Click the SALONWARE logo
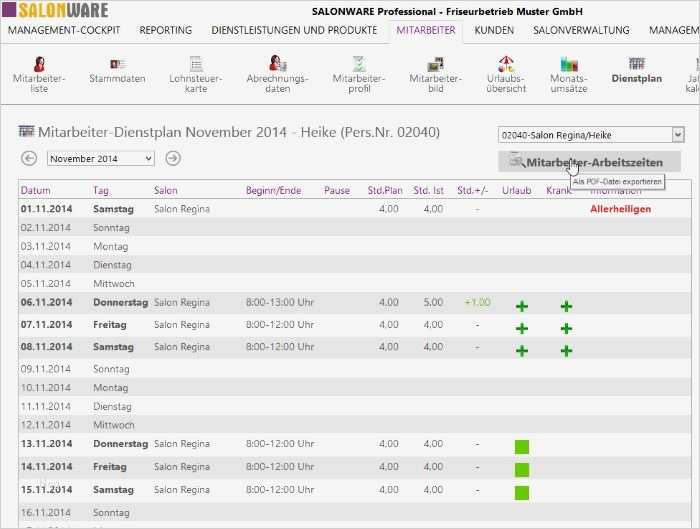This screenshot has height=529, width=700. click(55, 10)
